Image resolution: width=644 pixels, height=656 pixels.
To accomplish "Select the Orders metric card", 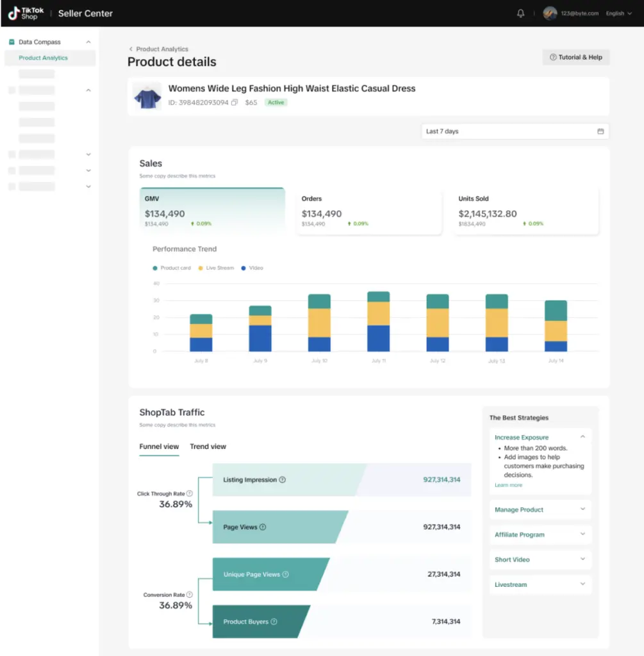I will tap(368, 211).
